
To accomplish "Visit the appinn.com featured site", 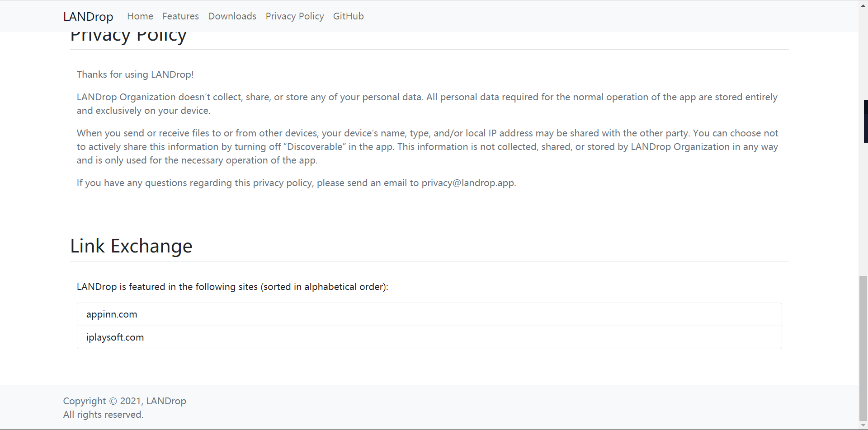I will 112,314.
